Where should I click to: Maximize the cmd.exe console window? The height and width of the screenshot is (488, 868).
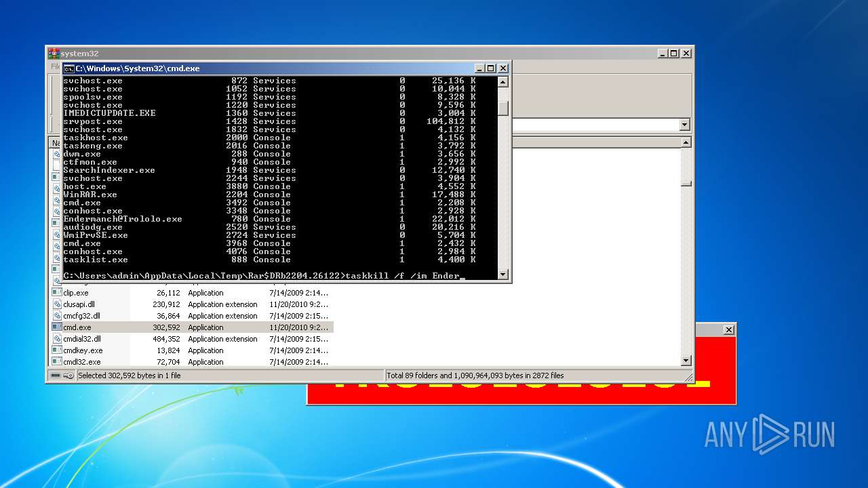[491, 68]
